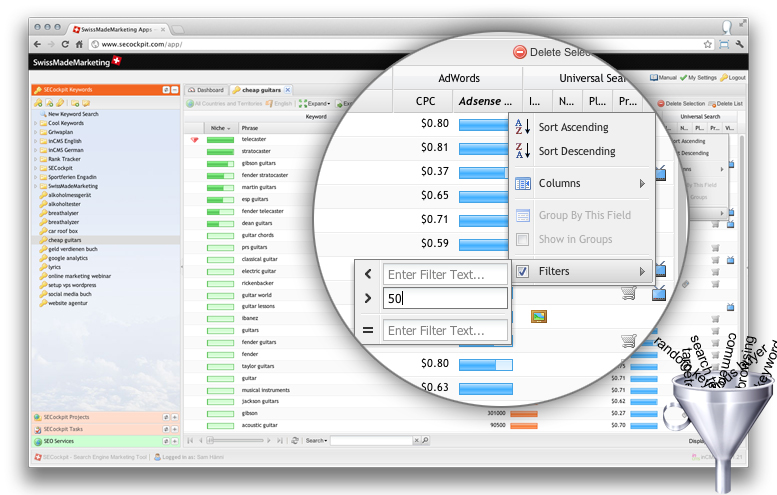Toggle the Show in Groups checkbox
Viewport: 777px width, 495px height.
522,239
